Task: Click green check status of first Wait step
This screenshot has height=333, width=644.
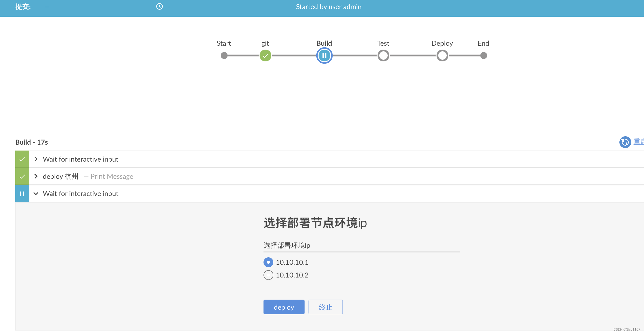Action: [22, 159]
